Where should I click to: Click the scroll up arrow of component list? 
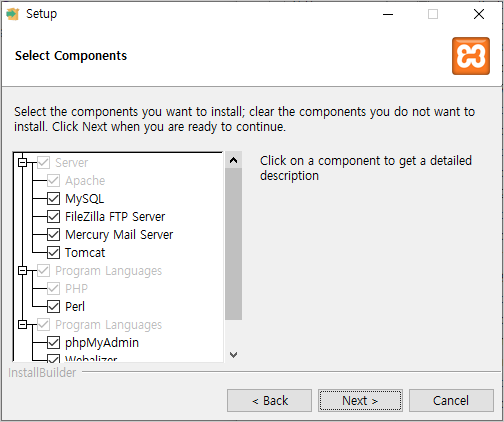[233, 160]
